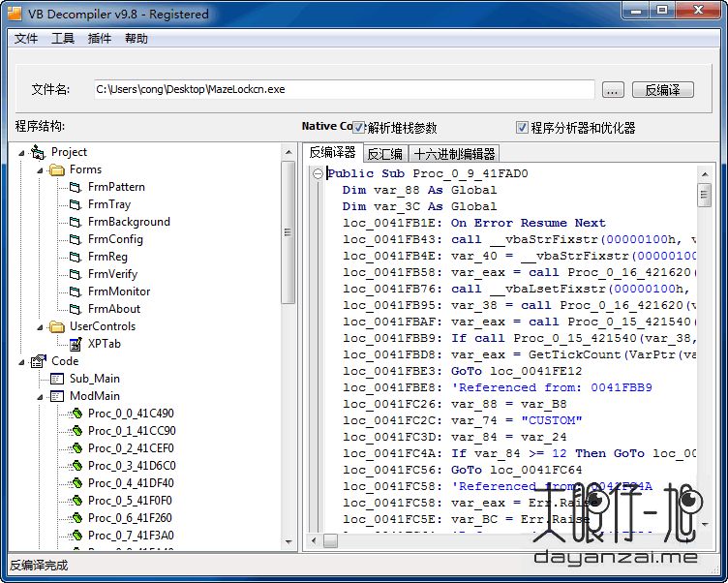Click the FrmTray form icon
728x583 pixels.
pyautogui.click(x=76, y=204)
